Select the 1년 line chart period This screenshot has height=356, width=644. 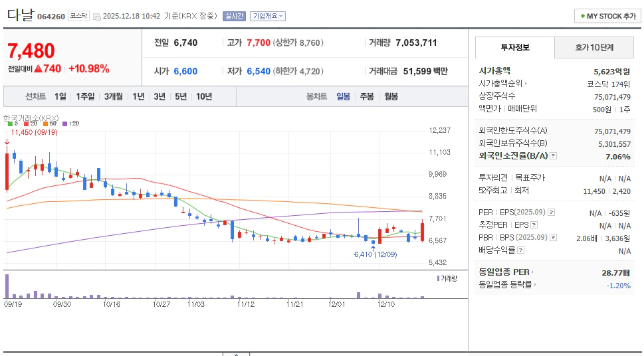point(138,96)
